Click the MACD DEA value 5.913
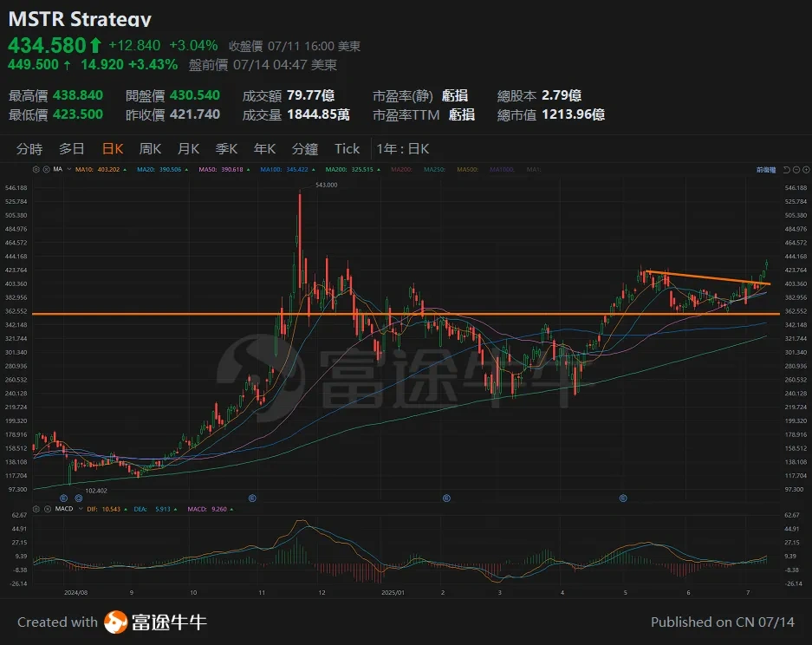Screen dimensions: 812x645 [163, 509]
